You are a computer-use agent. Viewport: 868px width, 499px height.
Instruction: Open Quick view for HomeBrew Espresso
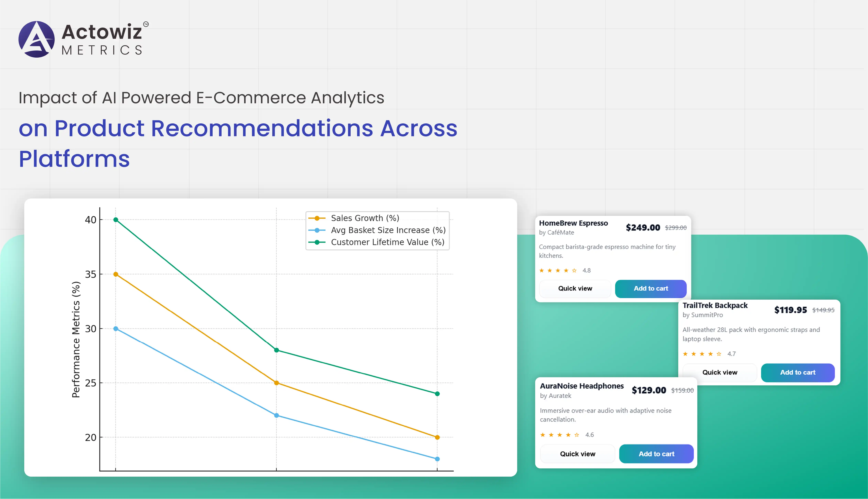[575, 289]
